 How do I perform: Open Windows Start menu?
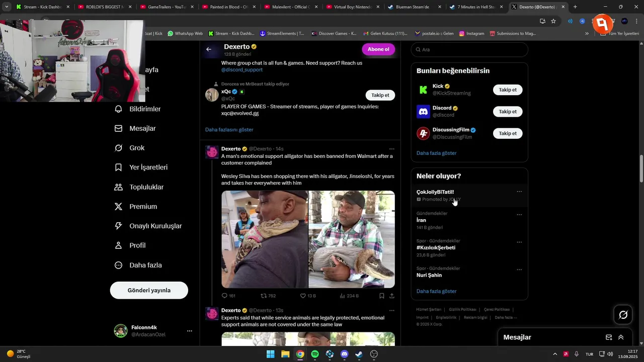click(270, 354)
